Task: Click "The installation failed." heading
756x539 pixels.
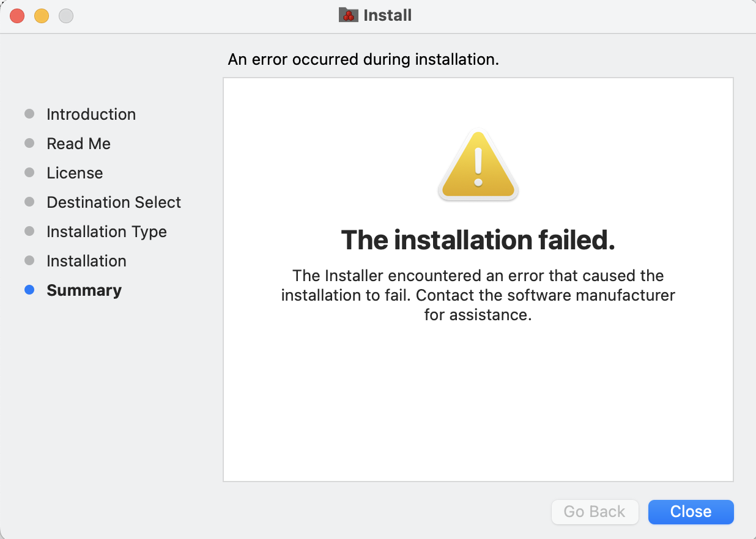Action: pos(478,240)
